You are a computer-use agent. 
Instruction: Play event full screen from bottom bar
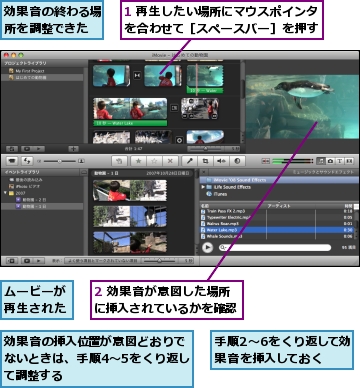tap(27, 261)
